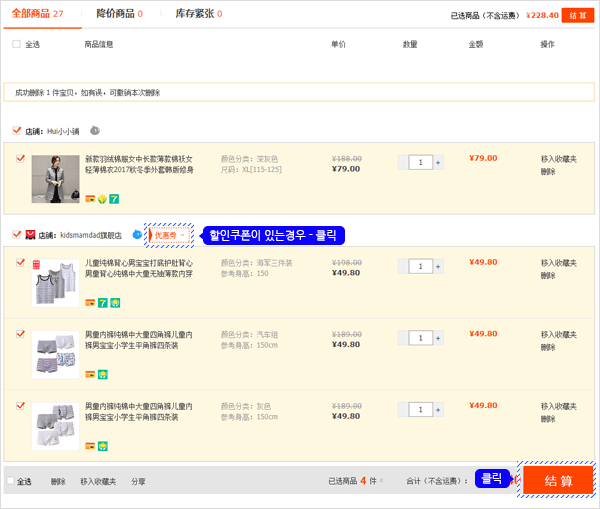Click the chat icon beside Hui小小铺 shop
The width and height of the screenshot is (600, 509).
(x=95, y=130)
